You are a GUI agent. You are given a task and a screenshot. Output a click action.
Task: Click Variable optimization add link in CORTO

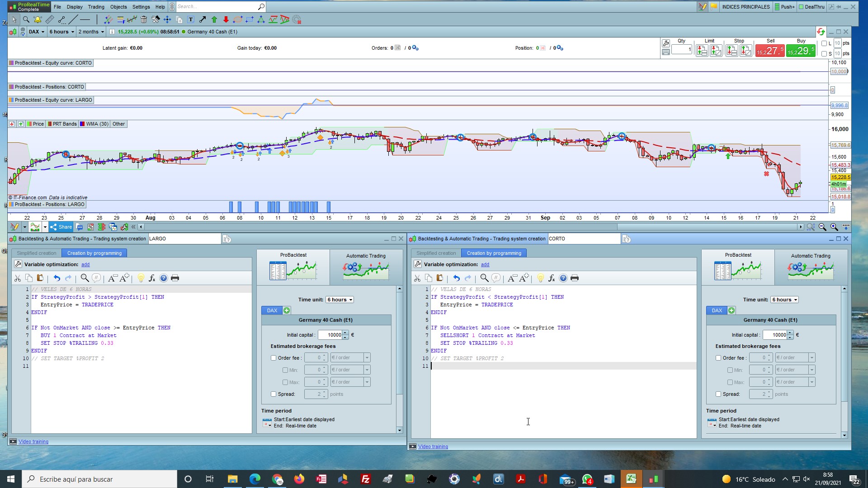click(x=485, y=264)
